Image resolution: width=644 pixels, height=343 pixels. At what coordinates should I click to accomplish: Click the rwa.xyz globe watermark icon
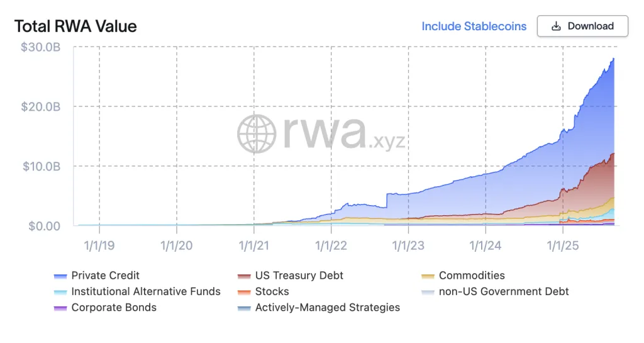coord(257,133)
